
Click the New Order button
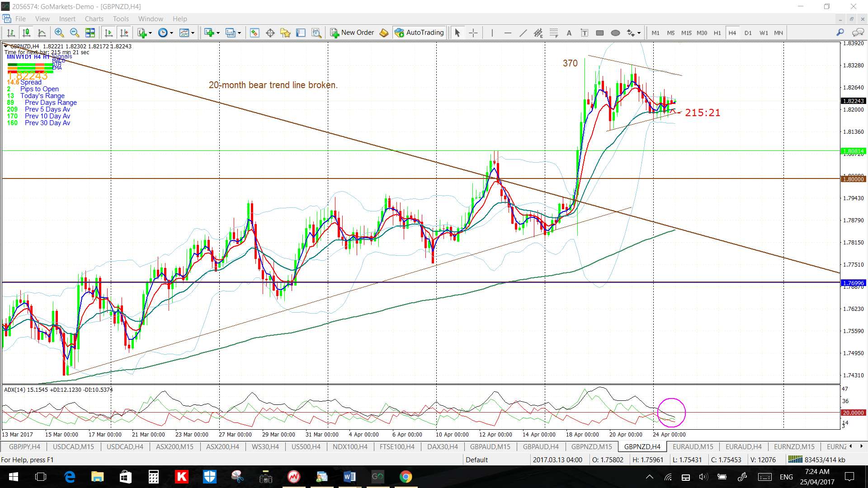352,33
